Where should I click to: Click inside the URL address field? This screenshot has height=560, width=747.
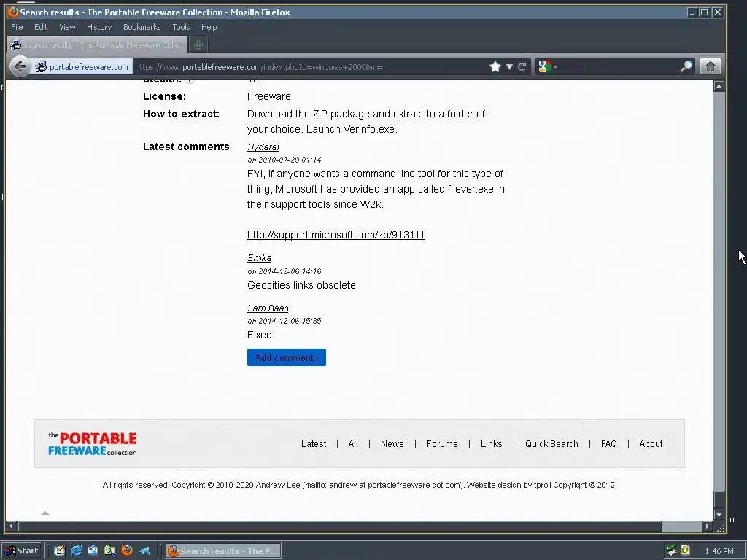(x=309, y=66)
